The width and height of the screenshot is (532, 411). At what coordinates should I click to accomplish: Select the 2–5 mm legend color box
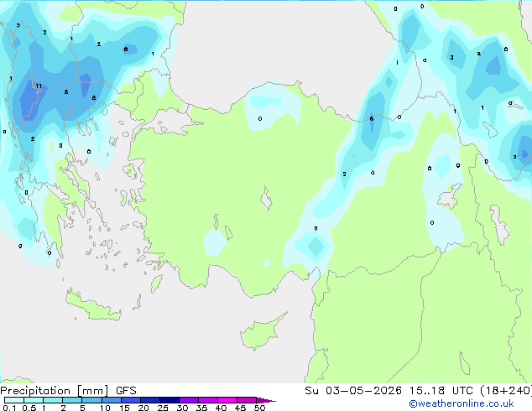tap(72, 400)
